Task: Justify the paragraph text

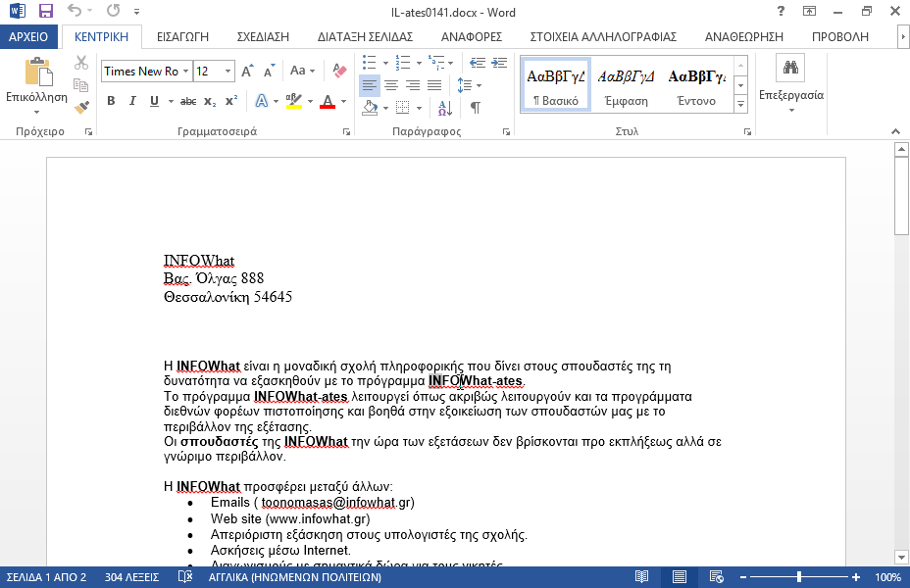Action: pyautogui.click(x=434, y=86)
